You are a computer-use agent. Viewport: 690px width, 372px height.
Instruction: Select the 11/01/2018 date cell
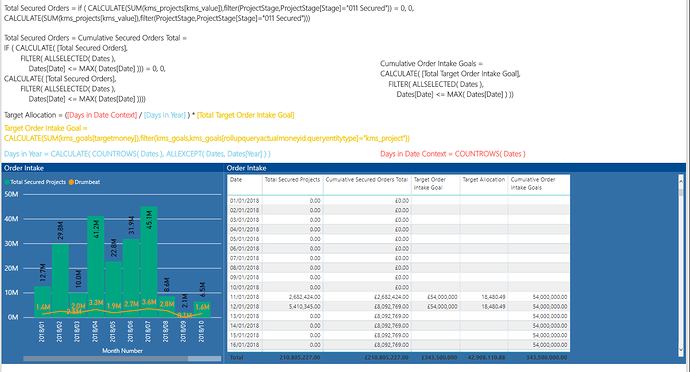pyautogui.click(x=244, y=297)
